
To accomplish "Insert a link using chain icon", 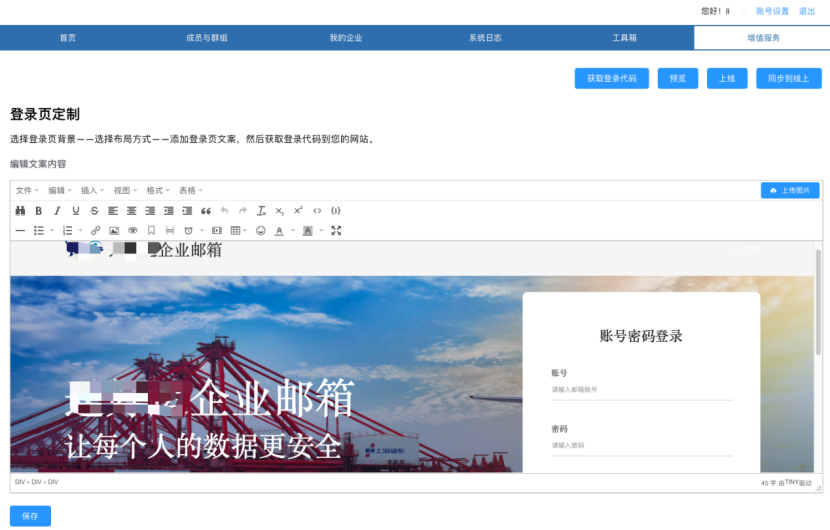I will (96, 230).
